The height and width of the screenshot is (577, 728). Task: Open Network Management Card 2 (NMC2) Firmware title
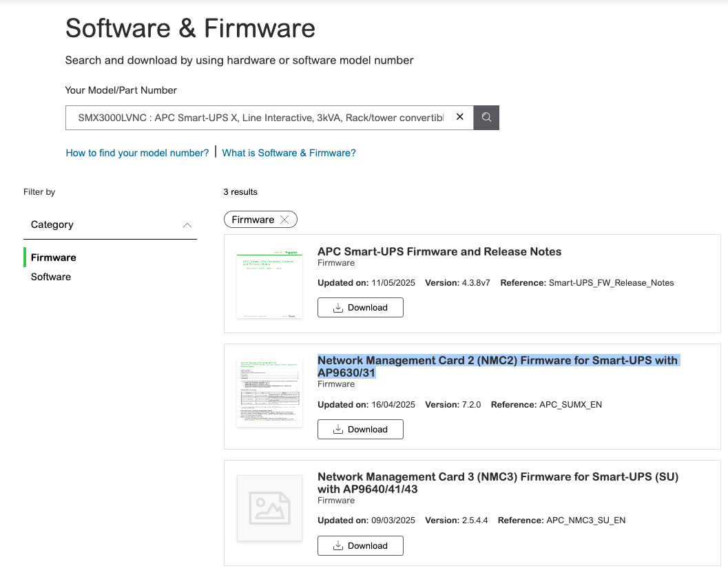coord(498,367)
